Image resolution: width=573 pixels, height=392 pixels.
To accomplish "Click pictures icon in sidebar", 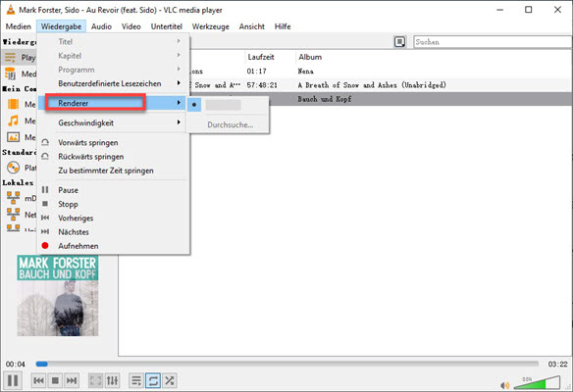I will coord(13,137).
